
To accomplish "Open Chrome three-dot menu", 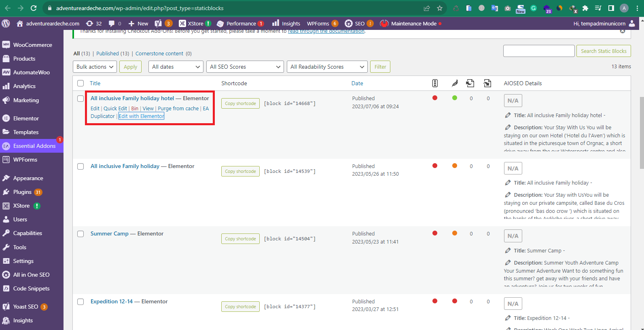I will pyautogui.click(x=637, y=8).
